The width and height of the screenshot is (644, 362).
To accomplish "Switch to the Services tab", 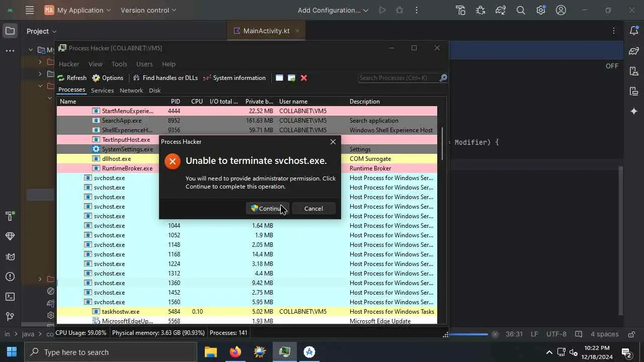I will [102, 90].
